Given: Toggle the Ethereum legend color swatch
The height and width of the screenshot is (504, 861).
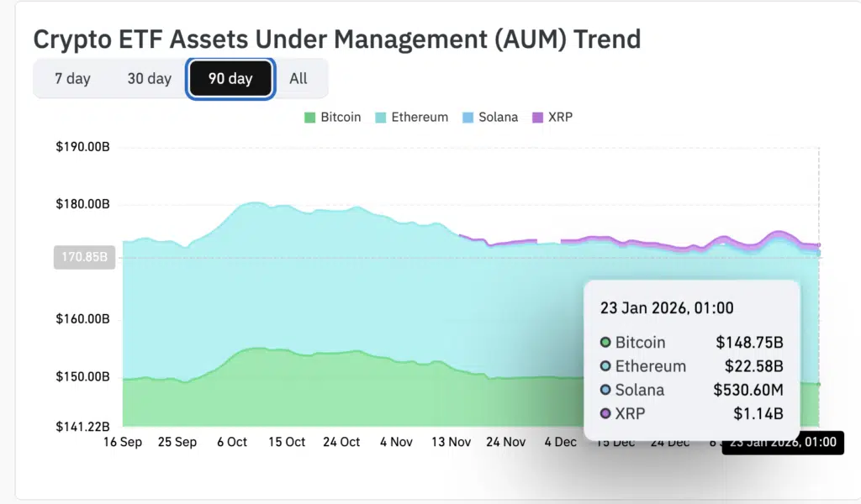Looking at the screenshot, I should point(380,118).
